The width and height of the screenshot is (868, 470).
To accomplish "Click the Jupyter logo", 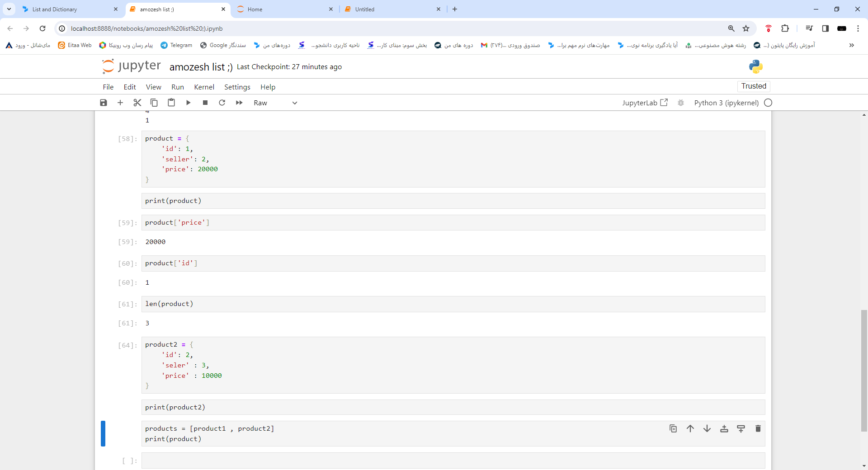I will (131, 66).
